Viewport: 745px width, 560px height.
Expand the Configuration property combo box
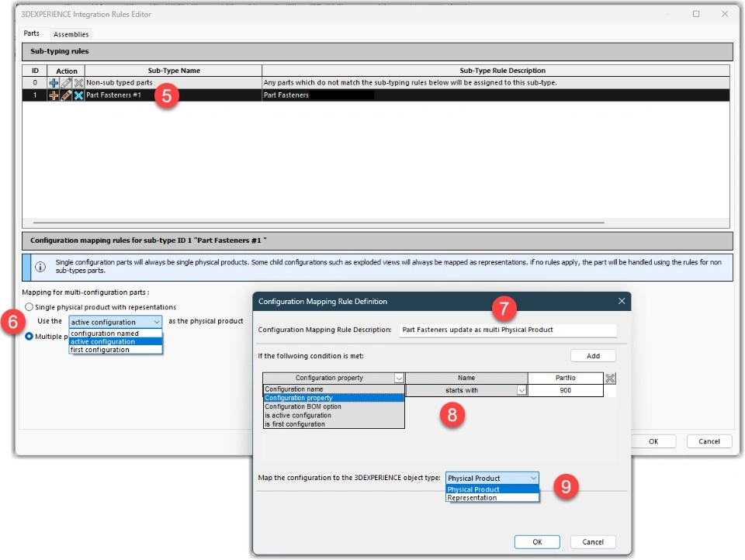399,378
